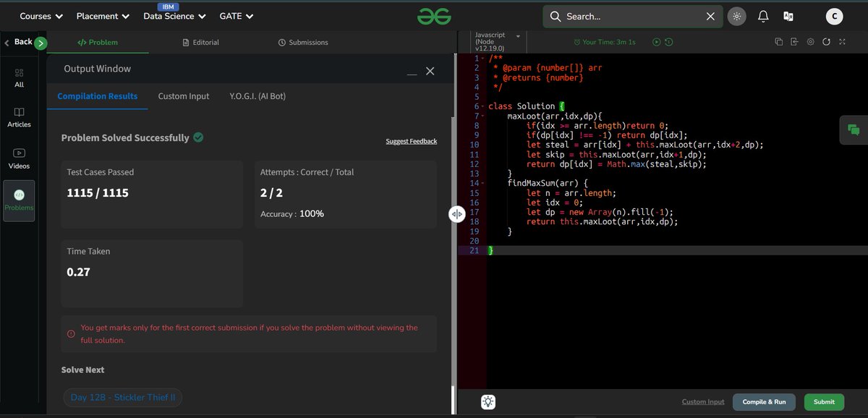Open the Courses dropdown menu

tap(41, 16)
